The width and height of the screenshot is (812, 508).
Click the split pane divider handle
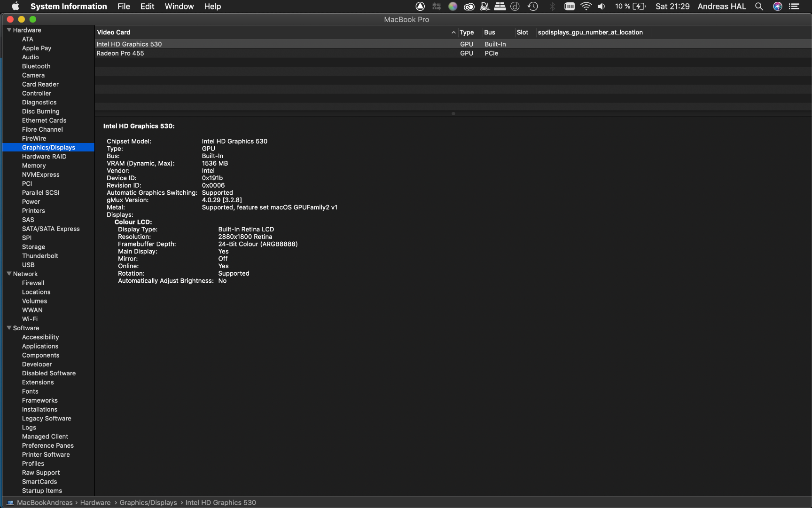point(453,113)
